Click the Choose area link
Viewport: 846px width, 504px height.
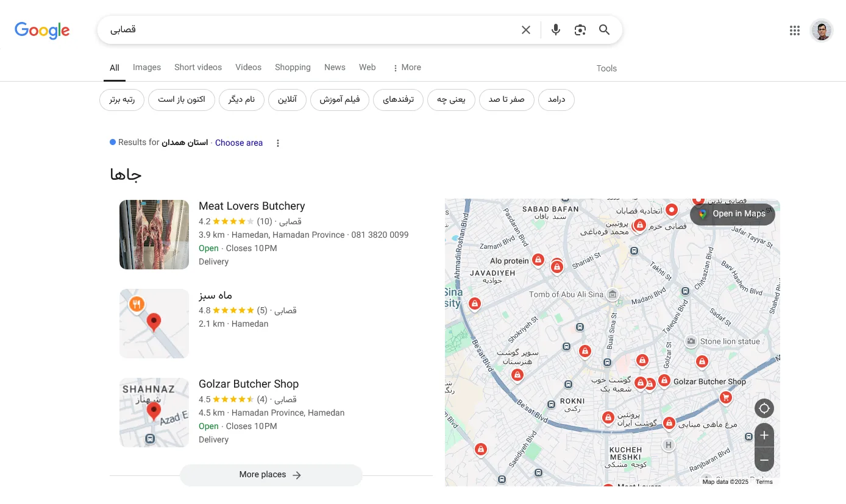tap(239, 143)
